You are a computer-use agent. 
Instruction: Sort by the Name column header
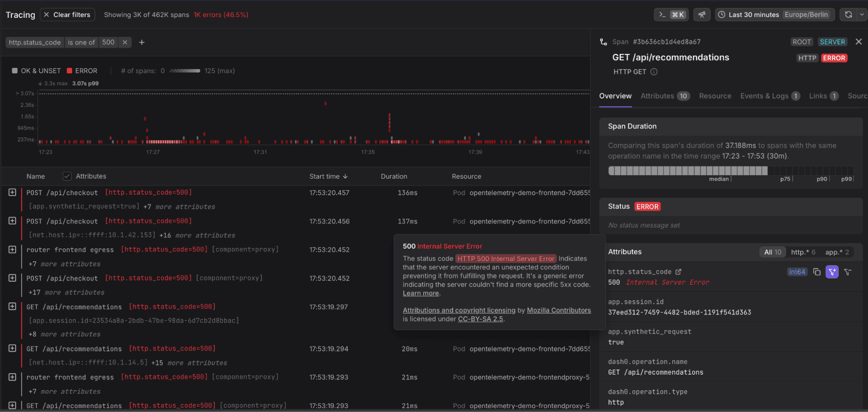[x=36, y=176]
